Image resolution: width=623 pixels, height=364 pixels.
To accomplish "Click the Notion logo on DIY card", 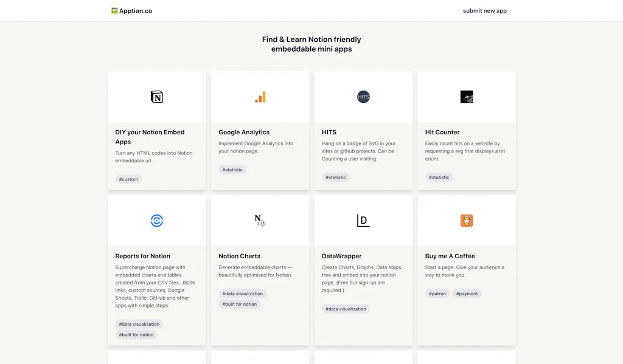I will (x=156, y=97).
